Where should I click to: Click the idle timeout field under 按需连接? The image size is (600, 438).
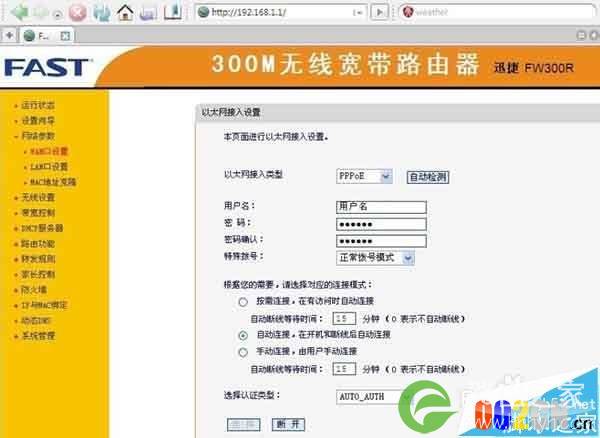click(344, 319)
